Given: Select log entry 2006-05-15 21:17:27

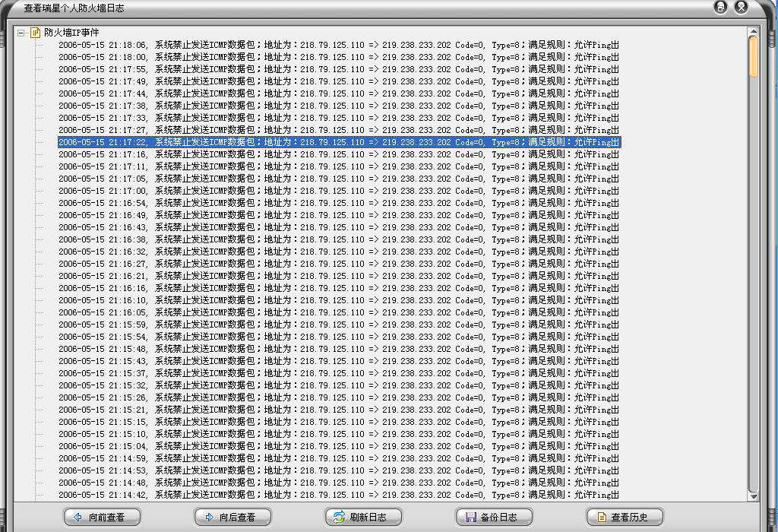Looking at the screenshot, I should coord(340,130).
